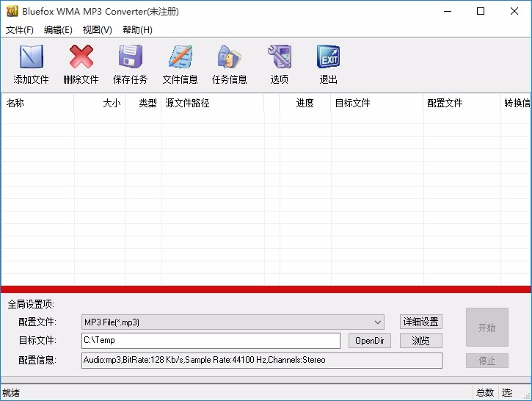The width and height of the screenshot is (532, 401).
Task: Click the 保存任务 floppy disk icon
Action: (131, 57)
